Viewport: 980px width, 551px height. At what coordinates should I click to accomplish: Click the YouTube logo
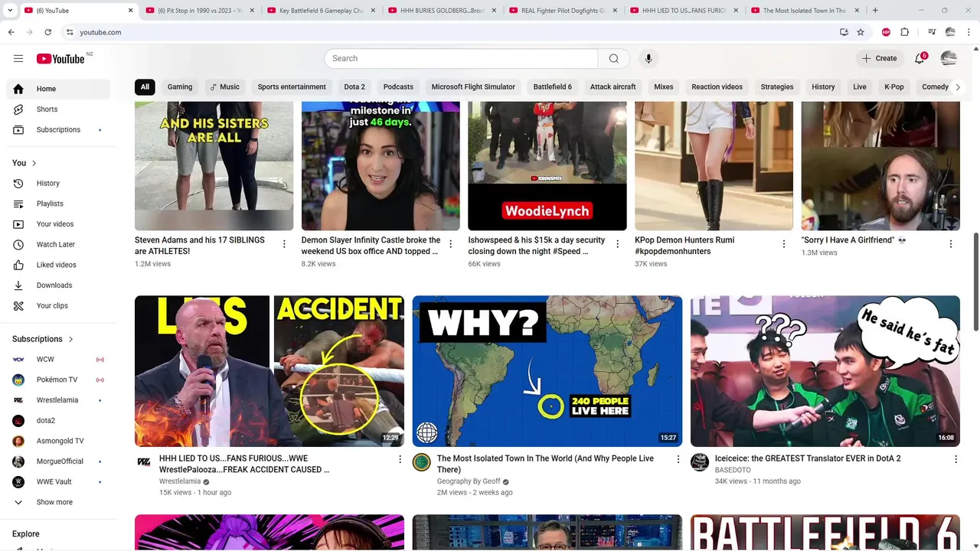60,58
